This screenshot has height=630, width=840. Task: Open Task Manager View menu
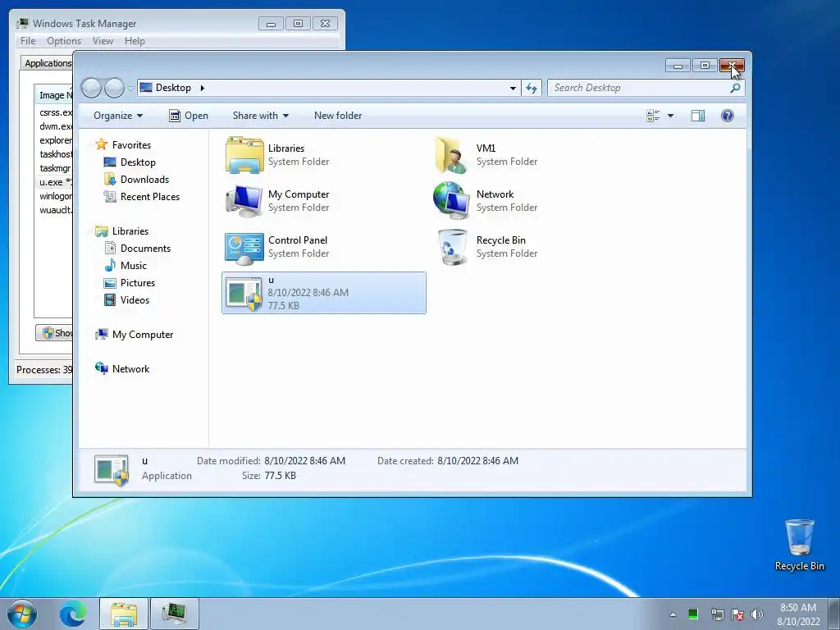(x=103, y=41)
